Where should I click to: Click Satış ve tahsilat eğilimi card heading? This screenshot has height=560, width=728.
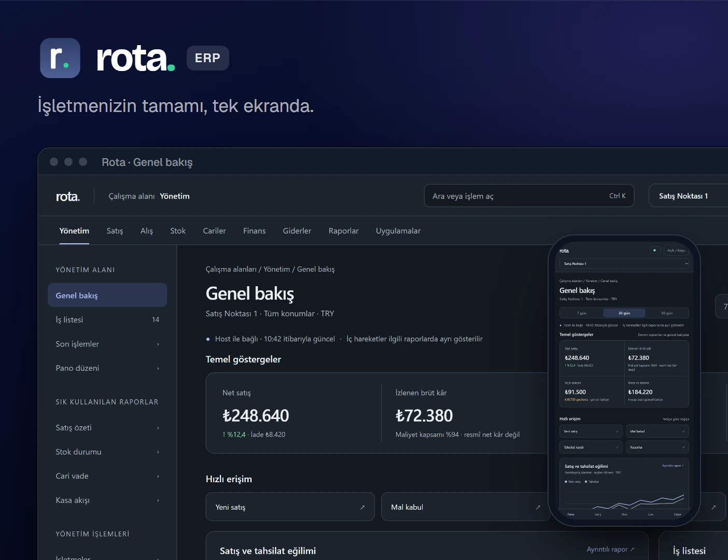click(x=268, y=551)
